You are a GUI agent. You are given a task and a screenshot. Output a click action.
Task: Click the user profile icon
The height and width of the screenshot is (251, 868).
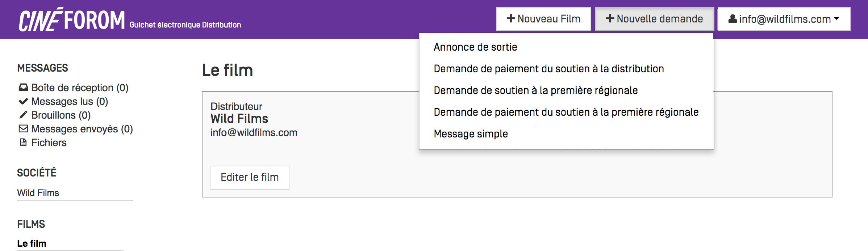[733, 19]
